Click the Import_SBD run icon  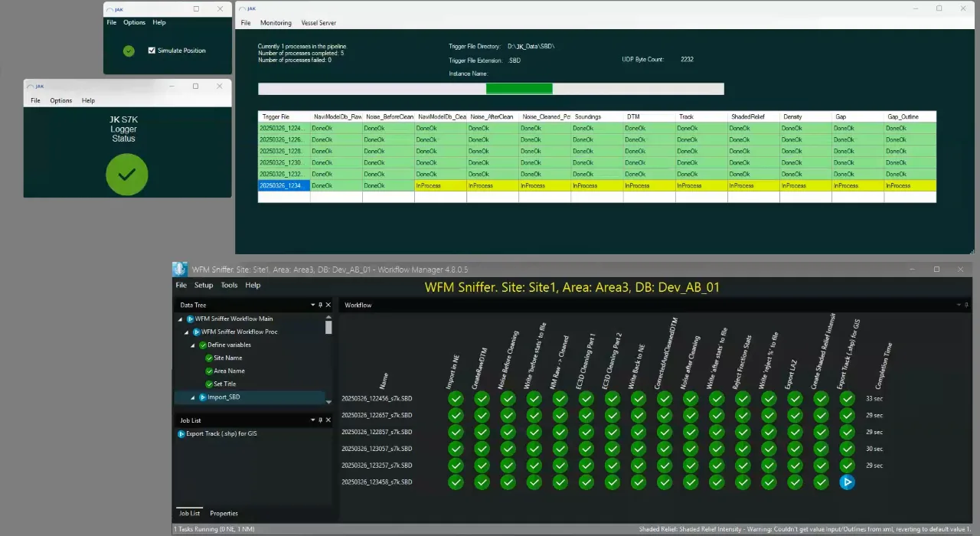[x=202, y=397]
